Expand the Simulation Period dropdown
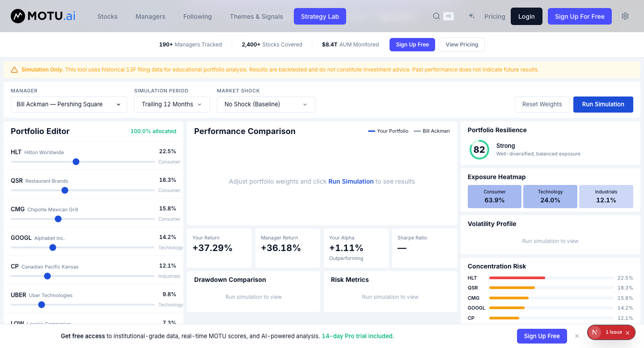The image size is (644, 348). (172, 105)
